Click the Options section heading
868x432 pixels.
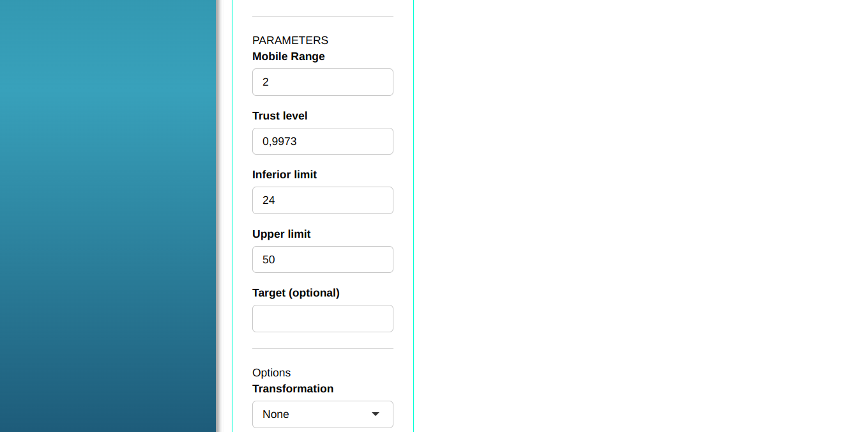pos(271,373)
